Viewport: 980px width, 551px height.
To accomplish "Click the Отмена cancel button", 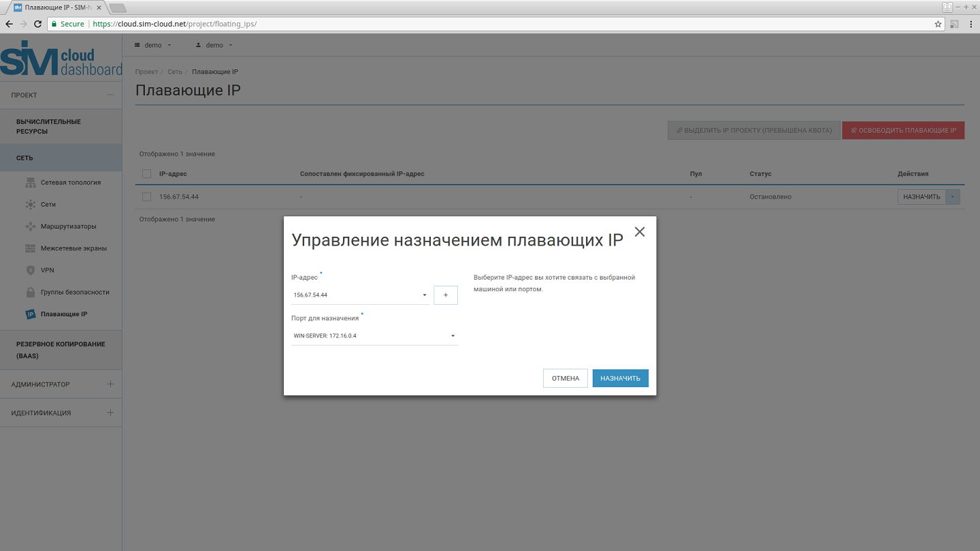I will click(x=565, y=378).
